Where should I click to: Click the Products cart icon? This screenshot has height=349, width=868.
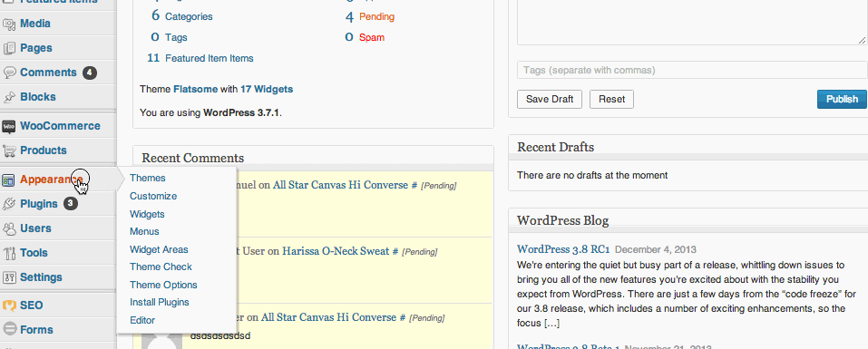(x=9, y=150)
